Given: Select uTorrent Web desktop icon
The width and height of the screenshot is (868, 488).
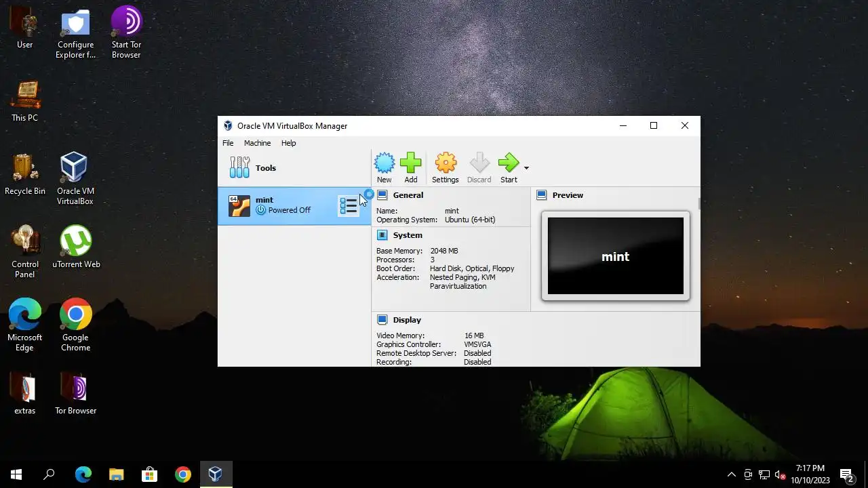Looking at the screenshot, I should [x=76, y=247].
